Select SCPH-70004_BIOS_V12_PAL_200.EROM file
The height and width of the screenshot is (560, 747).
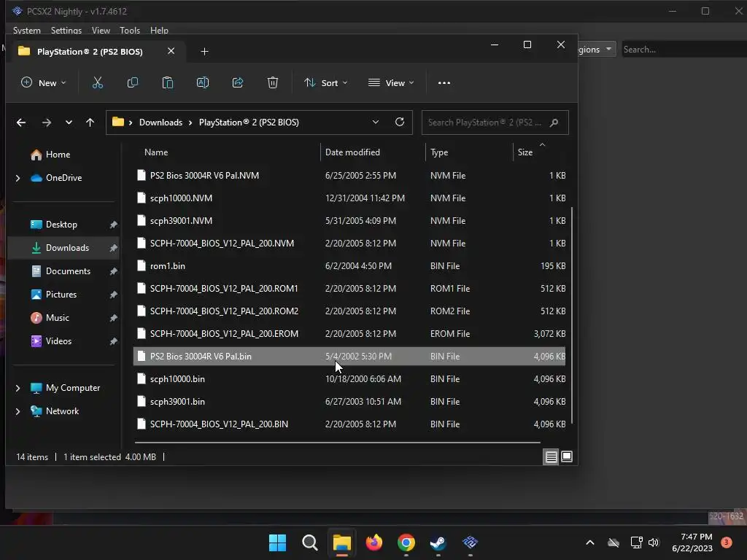point(349,334)
